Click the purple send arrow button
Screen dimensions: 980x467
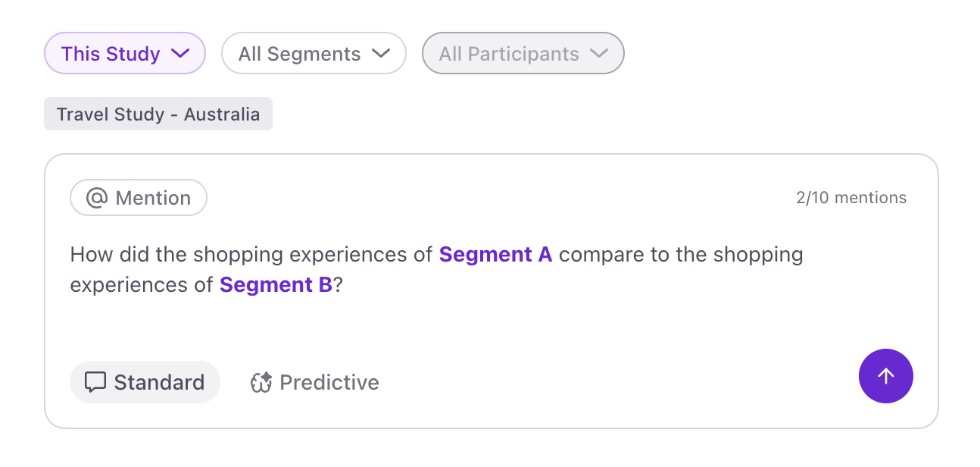[885, 376]
